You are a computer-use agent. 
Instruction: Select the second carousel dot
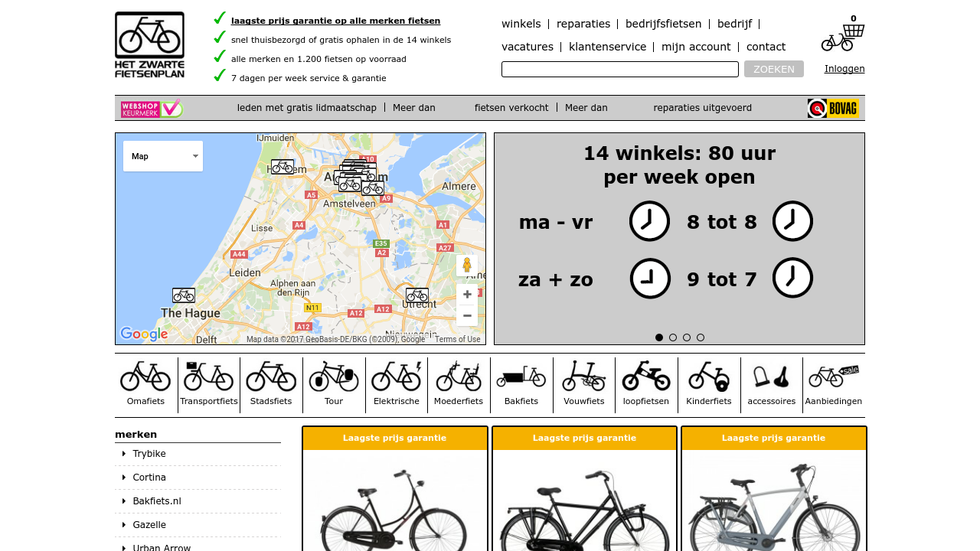click(x=672, y=337)
